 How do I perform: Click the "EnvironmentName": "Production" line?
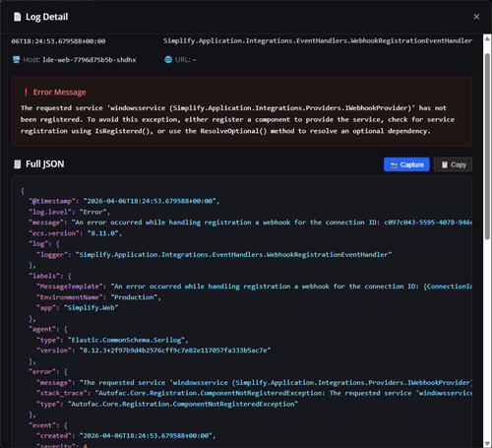pyautogui.click(x=98, y=297)
